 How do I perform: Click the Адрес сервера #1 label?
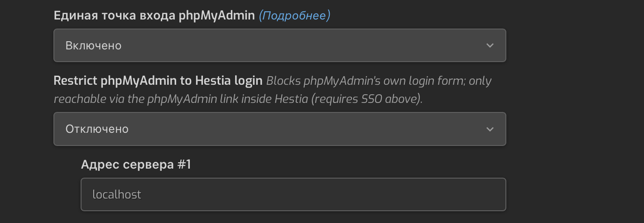(136, 165)
